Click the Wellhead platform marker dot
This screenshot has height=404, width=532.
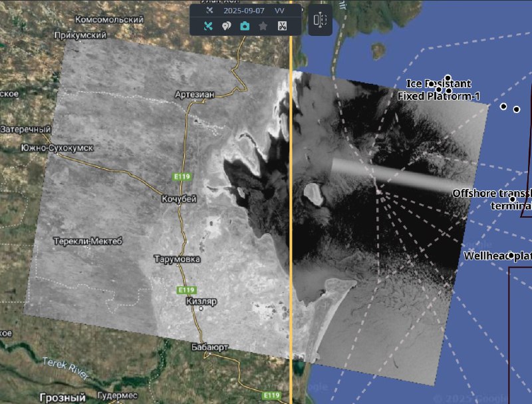[x=511, y=256]
